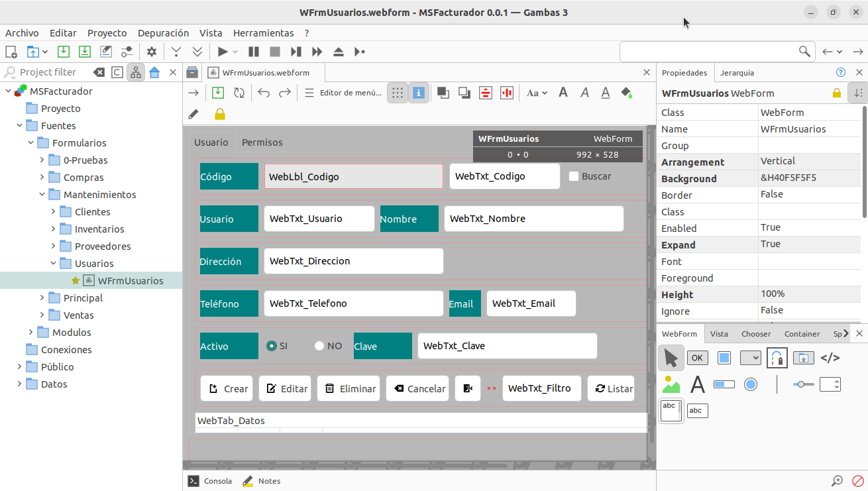This screenshot has height=491, width=868.
Task: Toggle the blue info button in form toolbar
Action: [419, 93]
